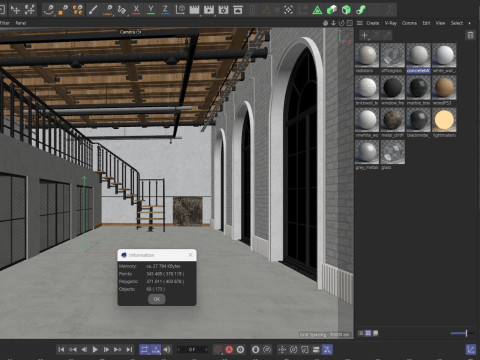
Task: Step back one frame
Action: pos(84,349)
